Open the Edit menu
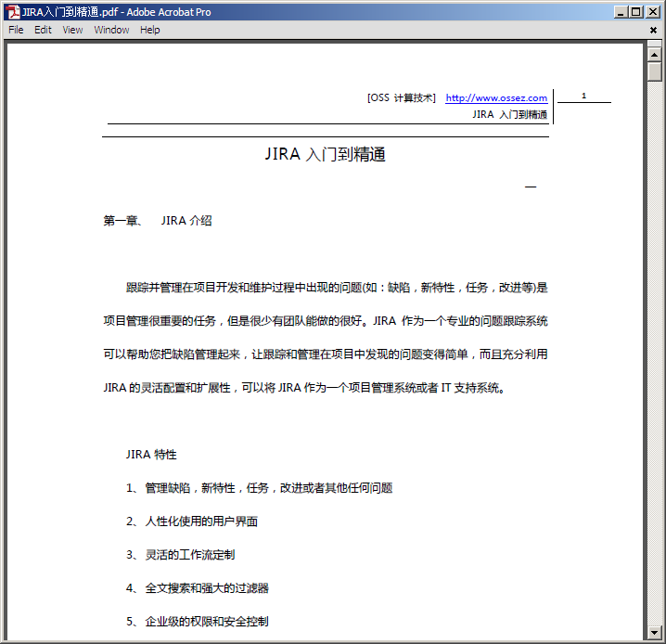 43,31
